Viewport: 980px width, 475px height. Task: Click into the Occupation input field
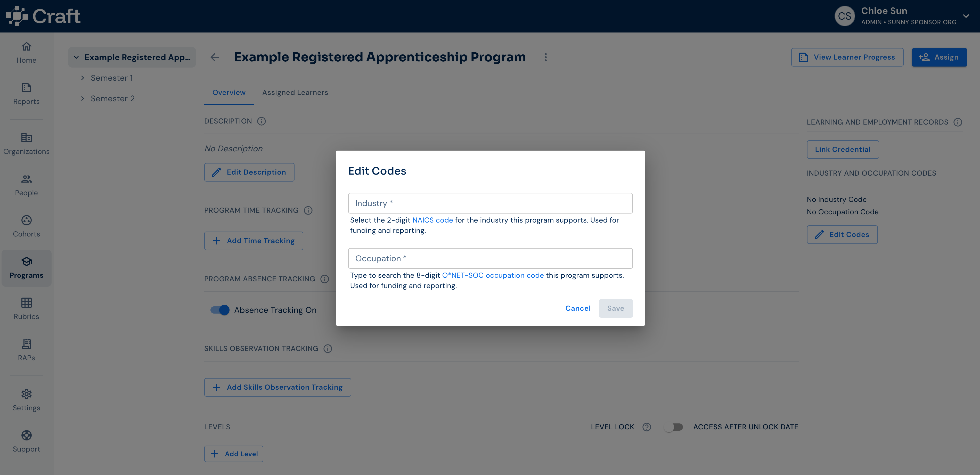click(x=490, y=258)
